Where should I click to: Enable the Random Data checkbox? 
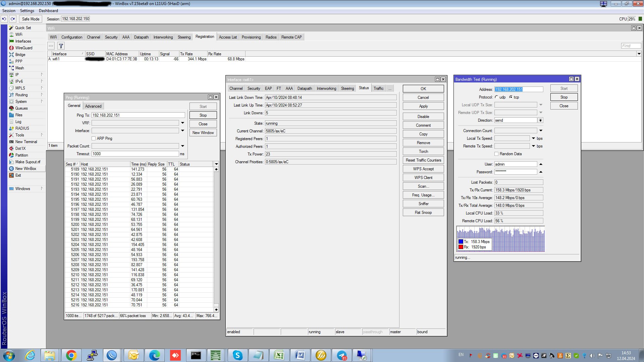496,154
